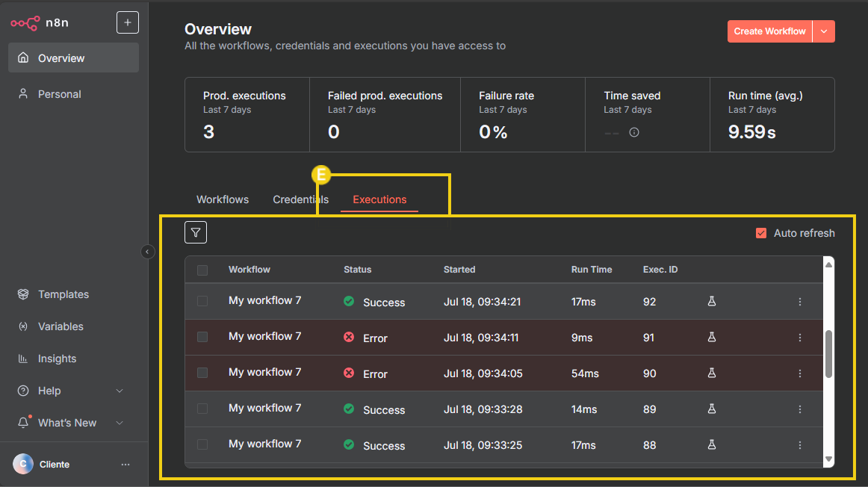Open the three-dot menu beside Cliente
This screenshot has height=487, width=868.
[x=125, y=465]
